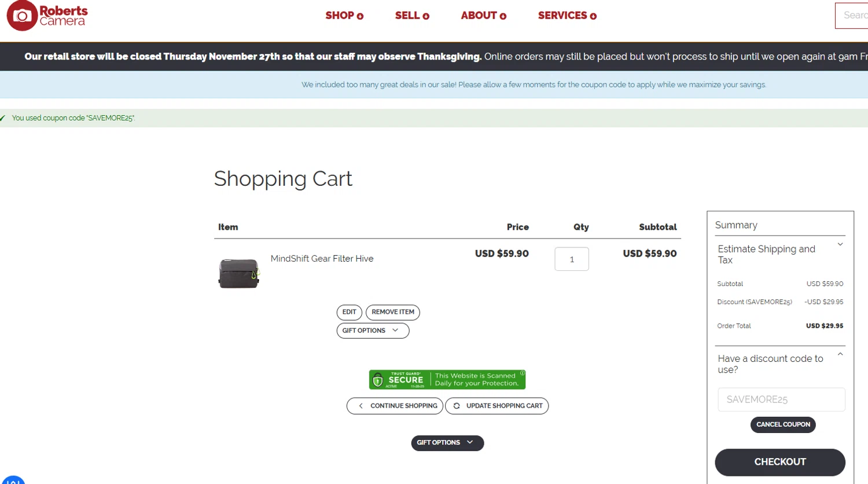Open MindShift Gear Filter Hive product thumbnail
Viewport: 868px width, 484px height.
pyautogui.click(x=238, y=273)
